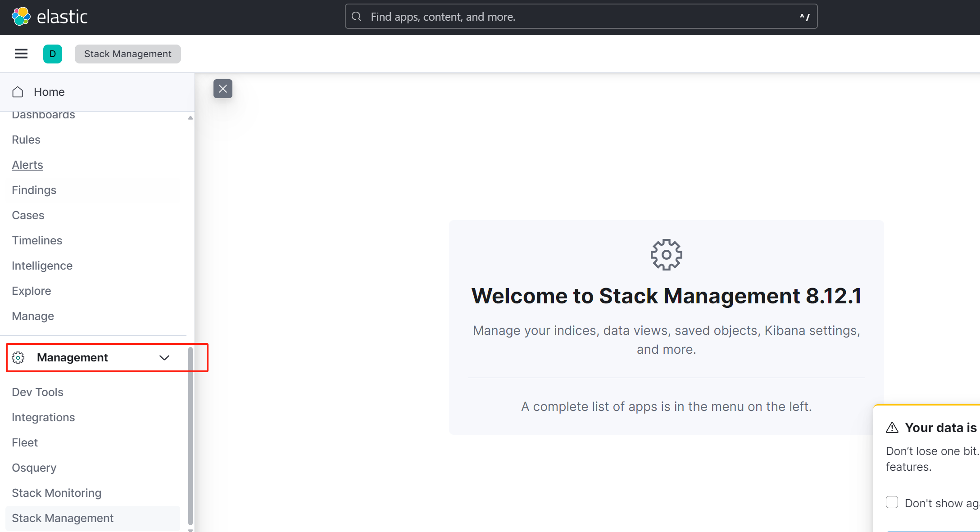This screenshot has height=532, width=980.
Task: Check the Don't show again checkbox
Action: point(892,502)
